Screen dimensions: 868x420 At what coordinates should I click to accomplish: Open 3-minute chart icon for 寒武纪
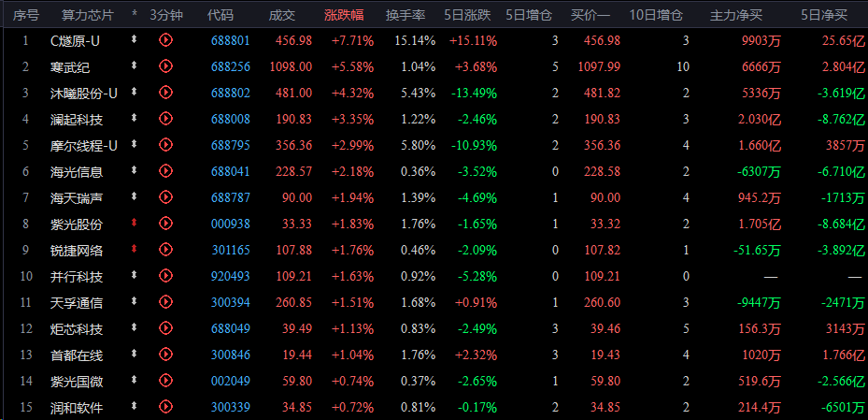[165, 66]
